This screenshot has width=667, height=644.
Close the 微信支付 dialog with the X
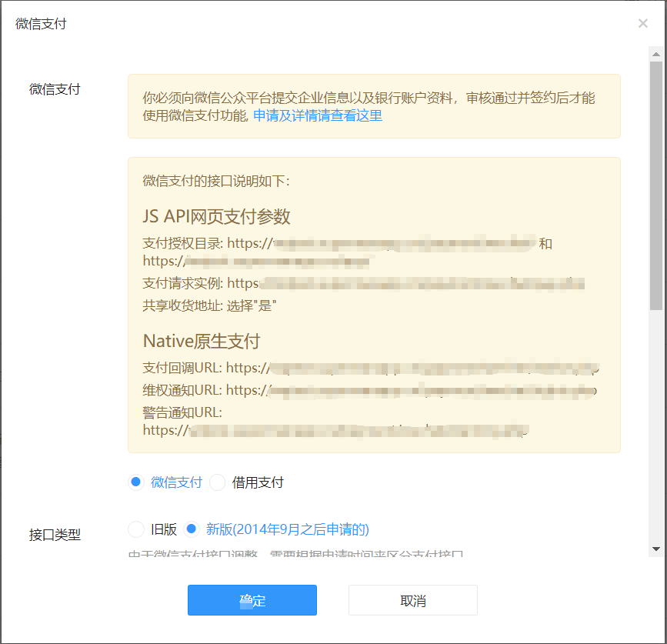coord(642,23)
